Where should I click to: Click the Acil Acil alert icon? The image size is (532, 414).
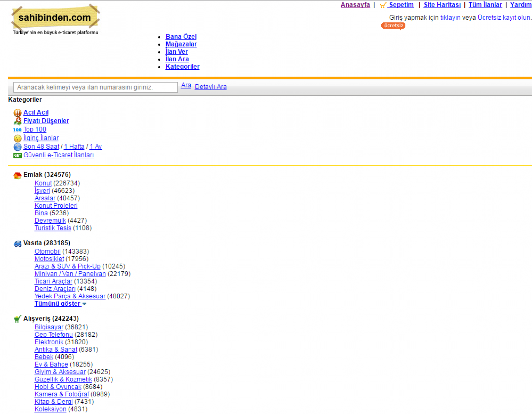[x=17, y=113]
